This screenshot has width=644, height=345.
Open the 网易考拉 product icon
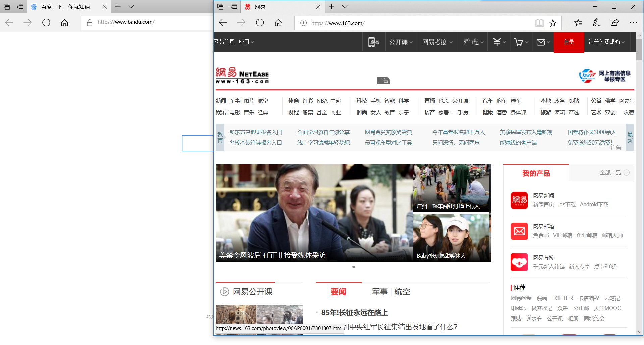519,262
